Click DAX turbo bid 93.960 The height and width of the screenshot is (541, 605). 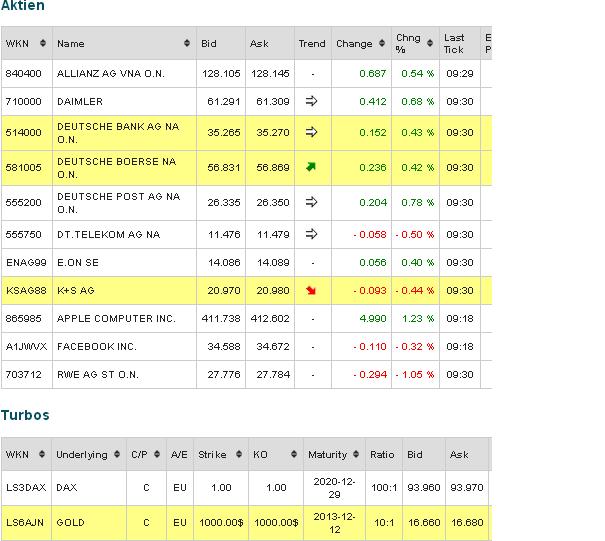(x=424, y=487)
